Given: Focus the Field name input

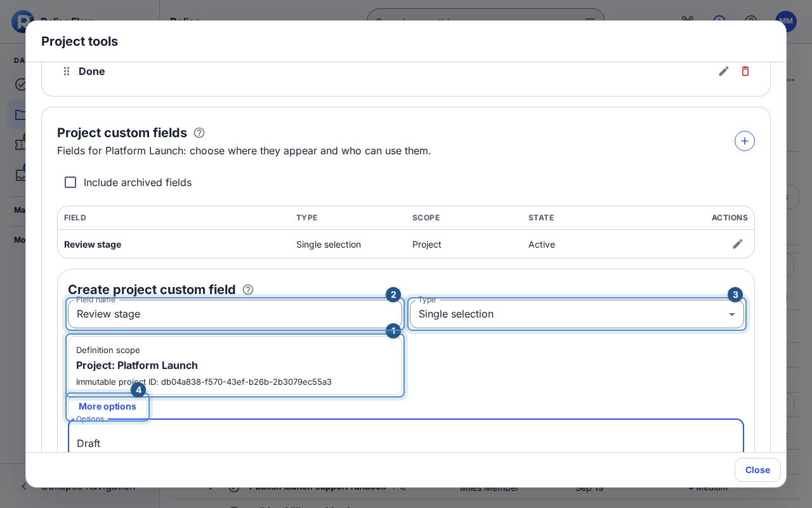Looking at the screenshot, I should click(235, 314).
